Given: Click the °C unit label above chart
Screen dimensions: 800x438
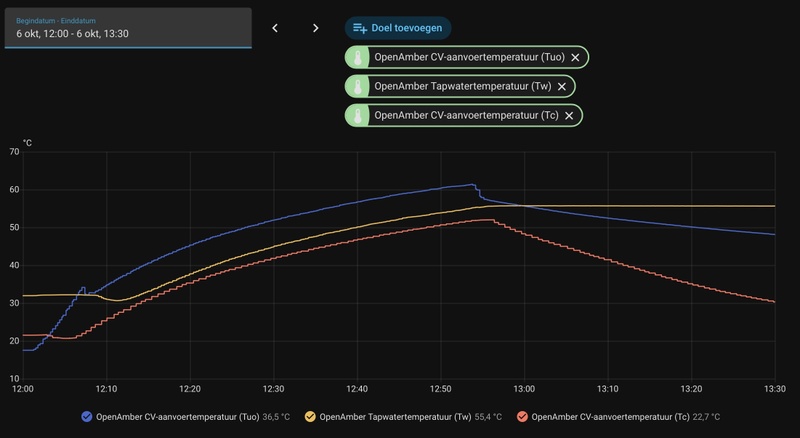Looking at the screenshot, I should [x=28, y=143].
